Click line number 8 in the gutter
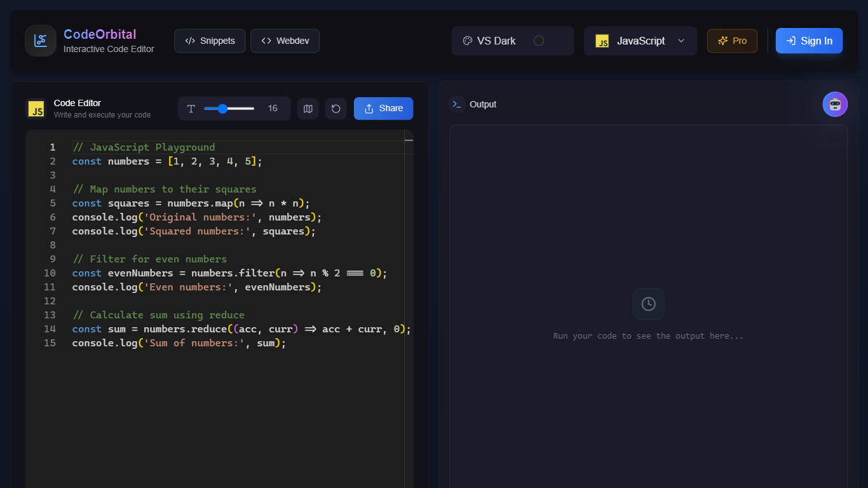The height and width of the screenshot is (488, 868). (53, 245)
